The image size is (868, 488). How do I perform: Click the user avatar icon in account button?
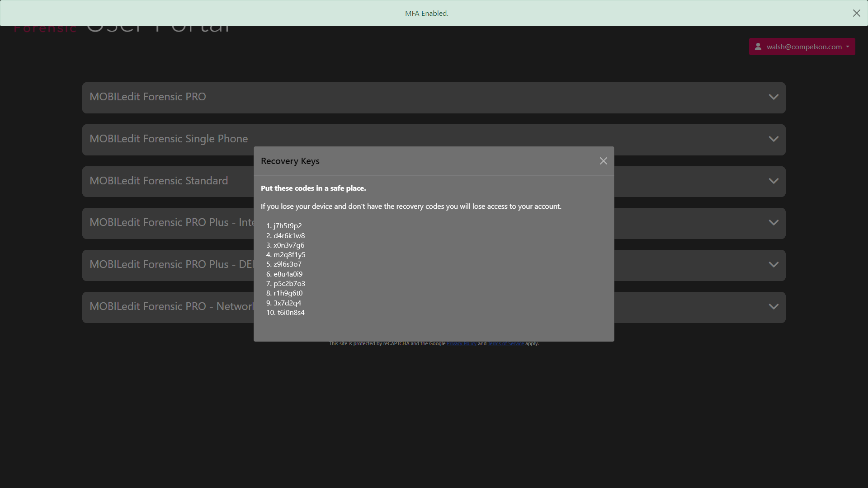758,47
